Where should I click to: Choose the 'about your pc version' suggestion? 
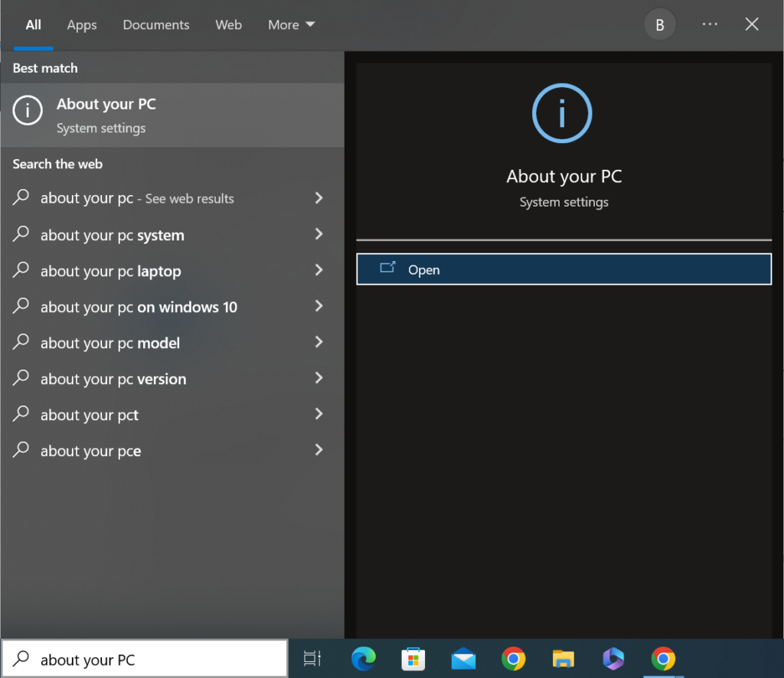[x=113, y=379]
